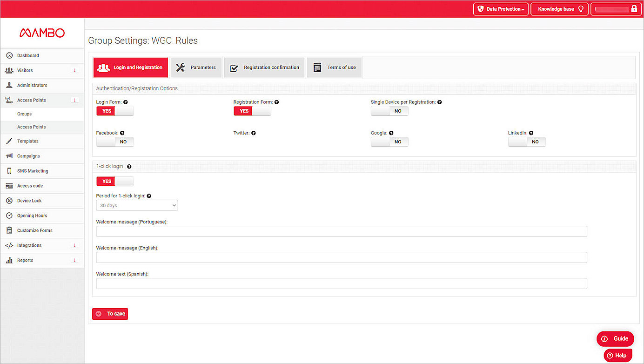Click the help icon next to Facebook
Viewport: 644px width, 364px height.
pos(122,133)
